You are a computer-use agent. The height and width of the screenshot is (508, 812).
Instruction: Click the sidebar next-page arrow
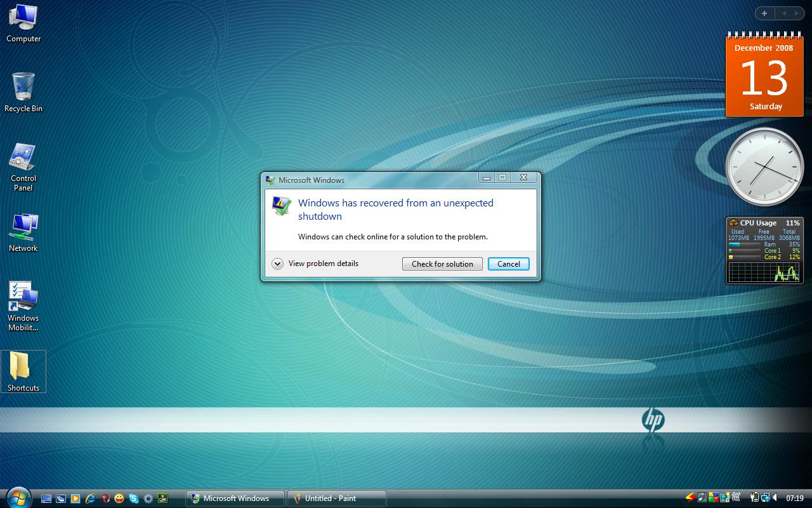point(796,13)
